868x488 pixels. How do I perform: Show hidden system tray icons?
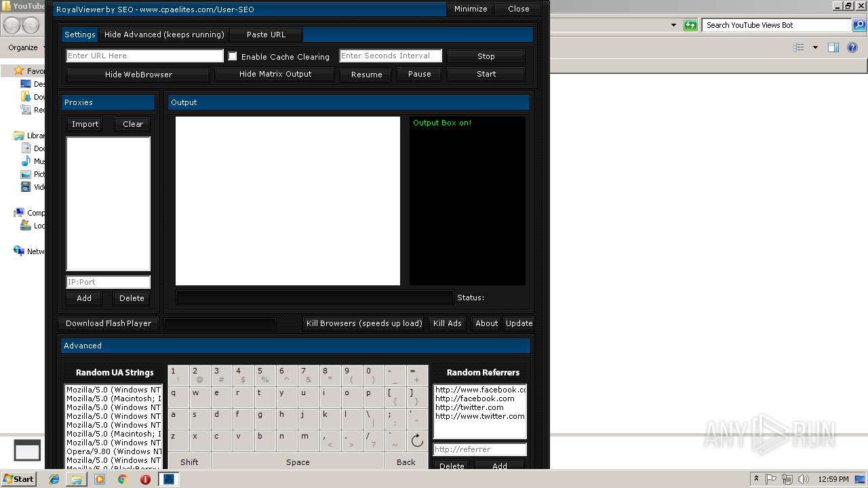pyautogui.click(x=756, y=479)
